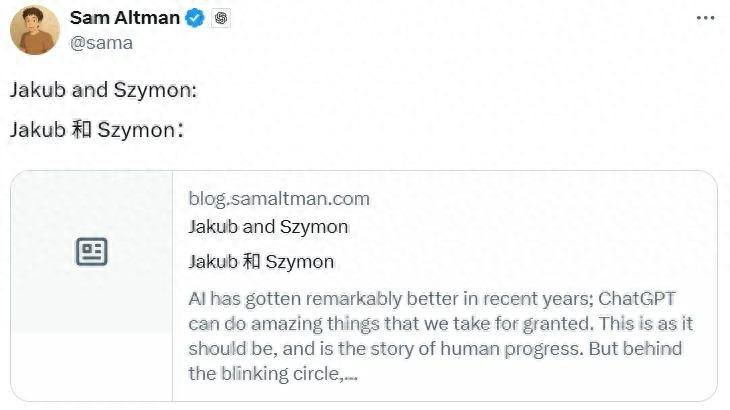The width and height of the screenshot is (730, 410).
Task: Click the translated tweet line "Jakub 和 Szymon:"
Action: point(96,130)
